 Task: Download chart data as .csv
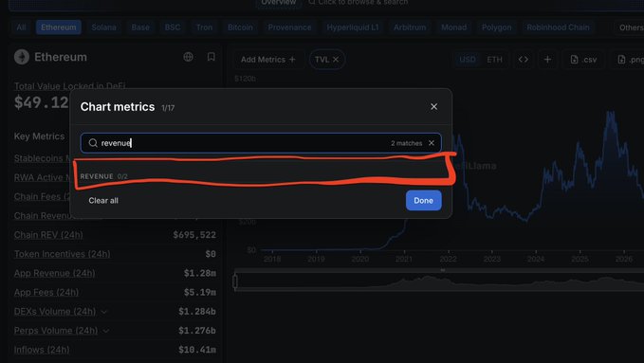583,60
